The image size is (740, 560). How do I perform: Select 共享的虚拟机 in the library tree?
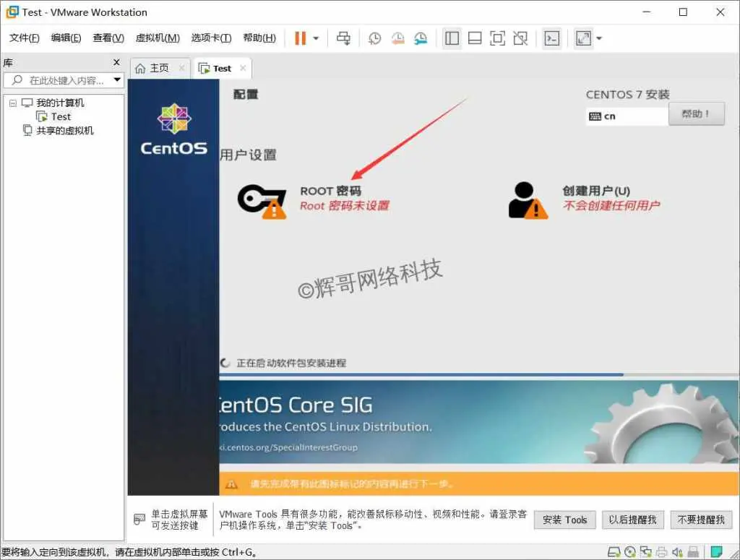point(65,130)
